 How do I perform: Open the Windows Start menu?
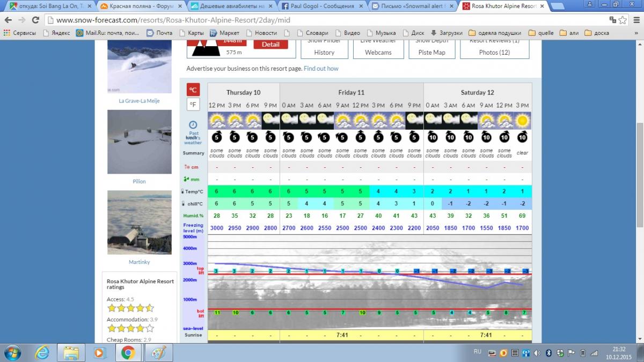pos(12,352)
